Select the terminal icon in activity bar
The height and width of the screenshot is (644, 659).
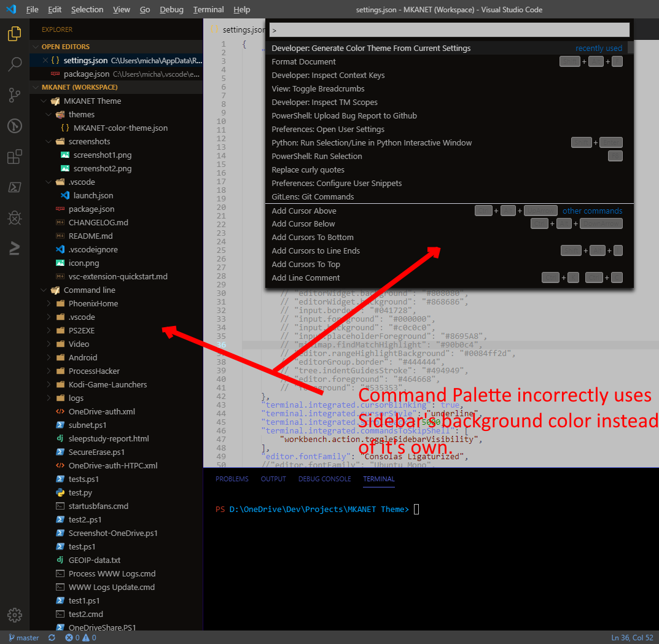(x=14, y=187)
